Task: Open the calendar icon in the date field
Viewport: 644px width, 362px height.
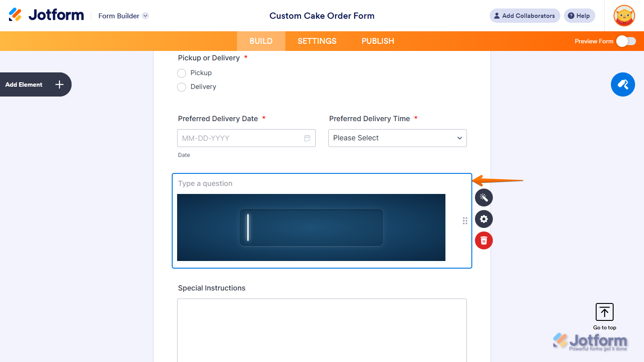Action: pyautogui.click(x=307, y=138)
